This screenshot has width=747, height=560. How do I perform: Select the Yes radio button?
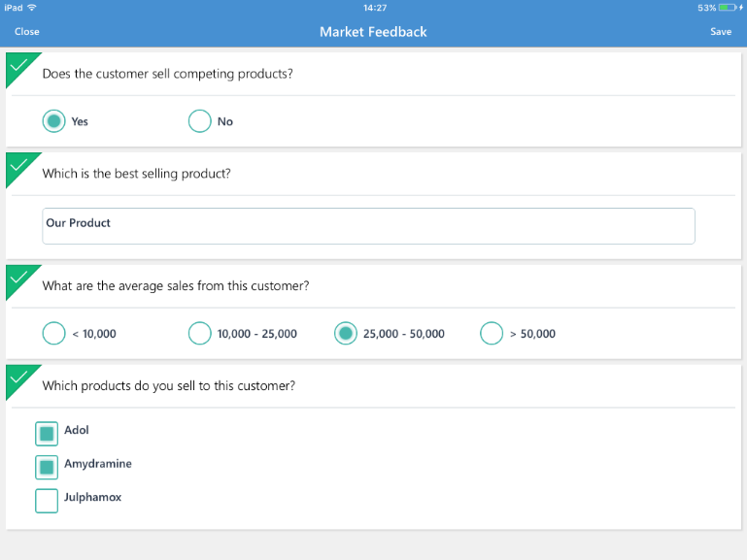tap(53, 121)
